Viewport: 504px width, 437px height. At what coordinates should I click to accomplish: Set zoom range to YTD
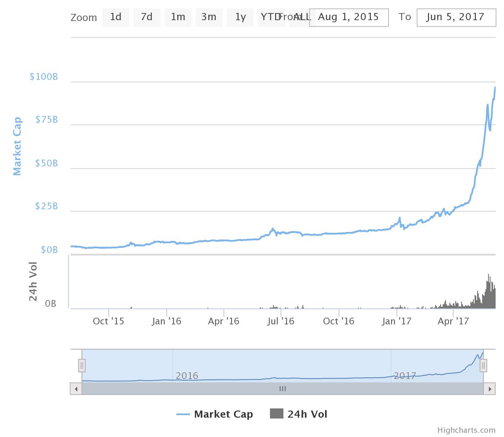click(271, 17)
